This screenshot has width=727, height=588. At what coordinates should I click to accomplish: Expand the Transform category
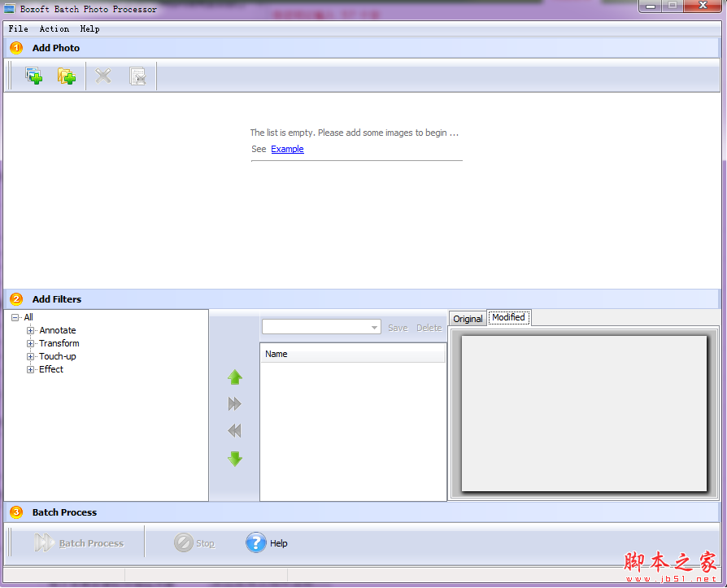[30, 344]
